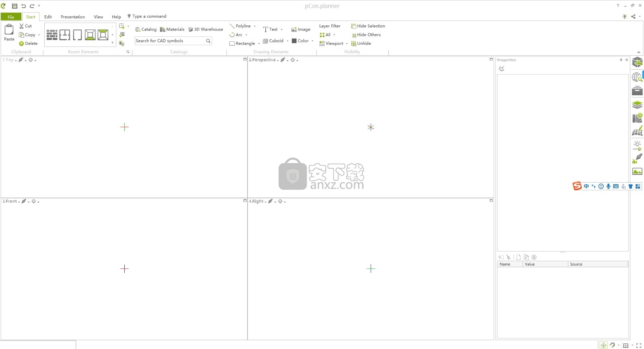Maximize the 3.Front viewport
Viewport: 644px width, 349px height.
pyautogui.click(x=245, y=200)
